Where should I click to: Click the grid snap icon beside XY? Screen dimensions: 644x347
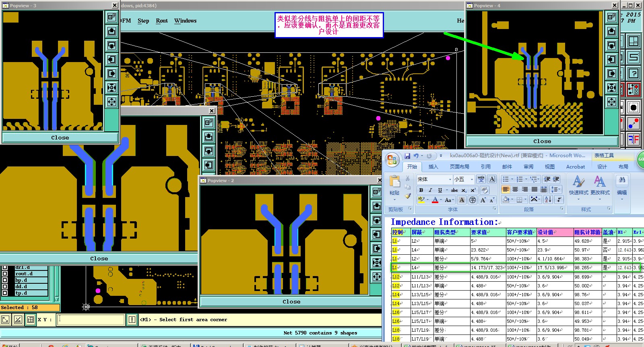[30, 320]
